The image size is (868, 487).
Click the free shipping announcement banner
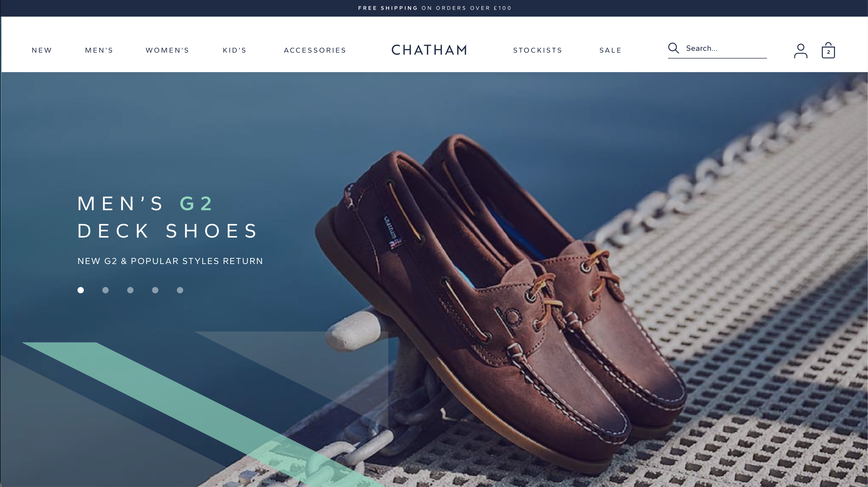(x=435, y=8)
